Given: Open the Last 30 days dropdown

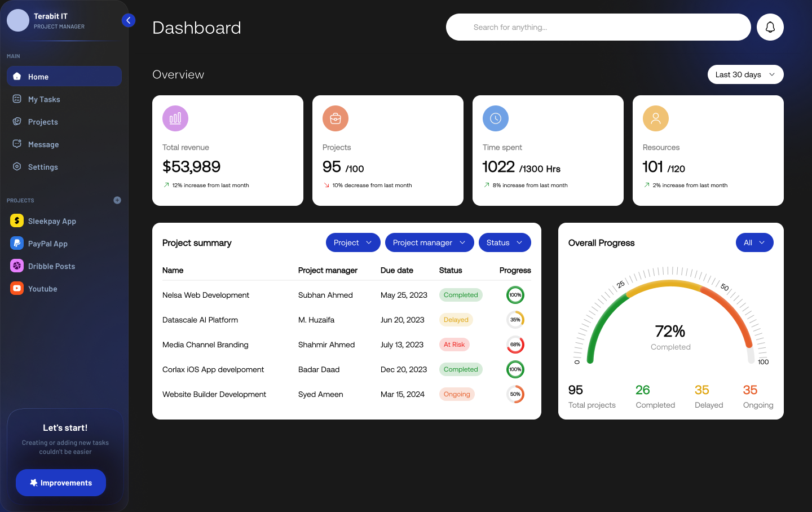Looking at the screenshot, I should (745, 74).
